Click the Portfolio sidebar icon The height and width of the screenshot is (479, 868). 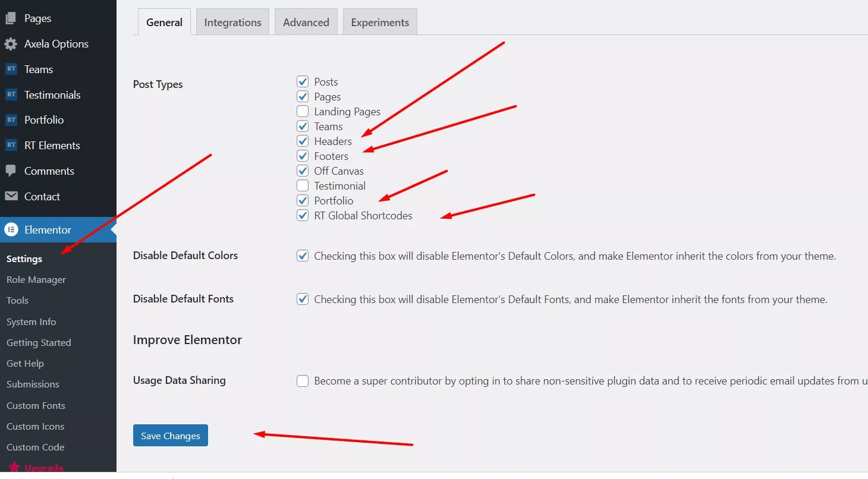tap(12, 119)
